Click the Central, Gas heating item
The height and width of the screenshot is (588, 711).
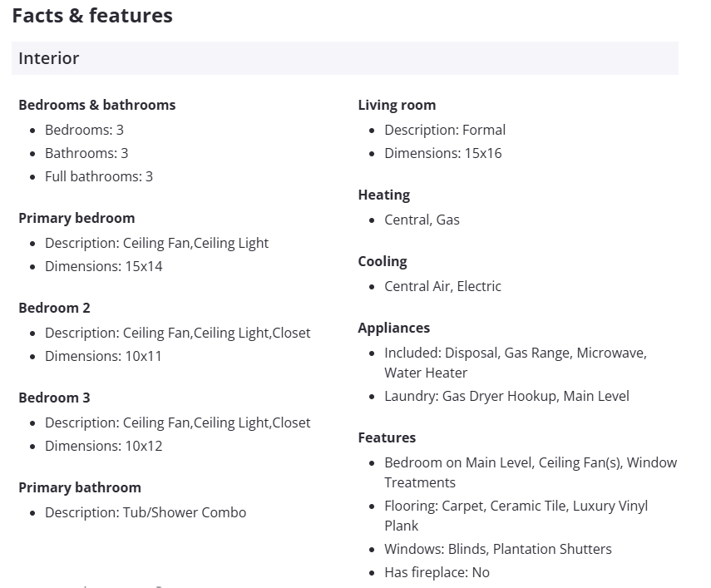tap(422, 220)
